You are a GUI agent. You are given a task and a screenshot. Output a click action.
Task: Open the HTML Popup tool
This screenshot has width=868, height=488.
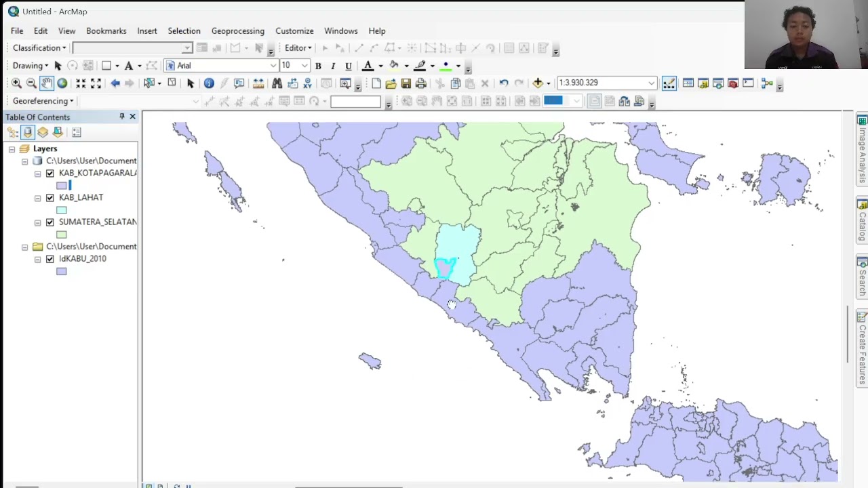239,83
